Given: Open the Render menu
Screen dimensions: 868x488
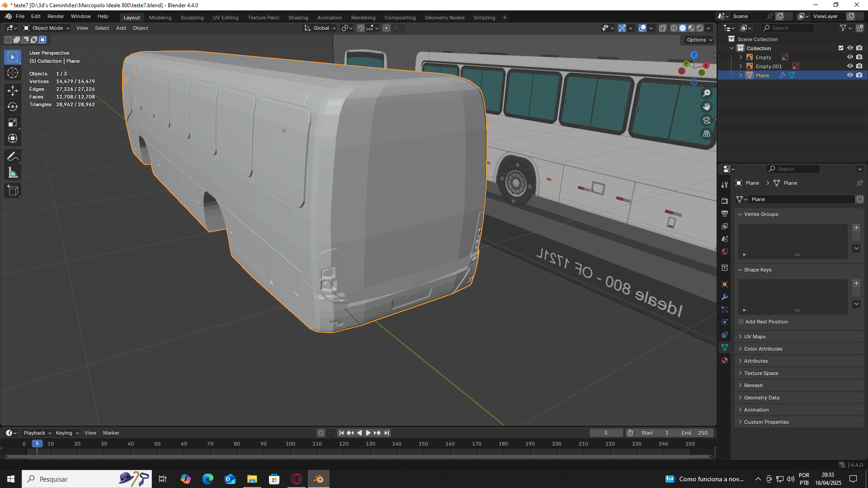Looking at the screenshot, I should pos(56,16).
